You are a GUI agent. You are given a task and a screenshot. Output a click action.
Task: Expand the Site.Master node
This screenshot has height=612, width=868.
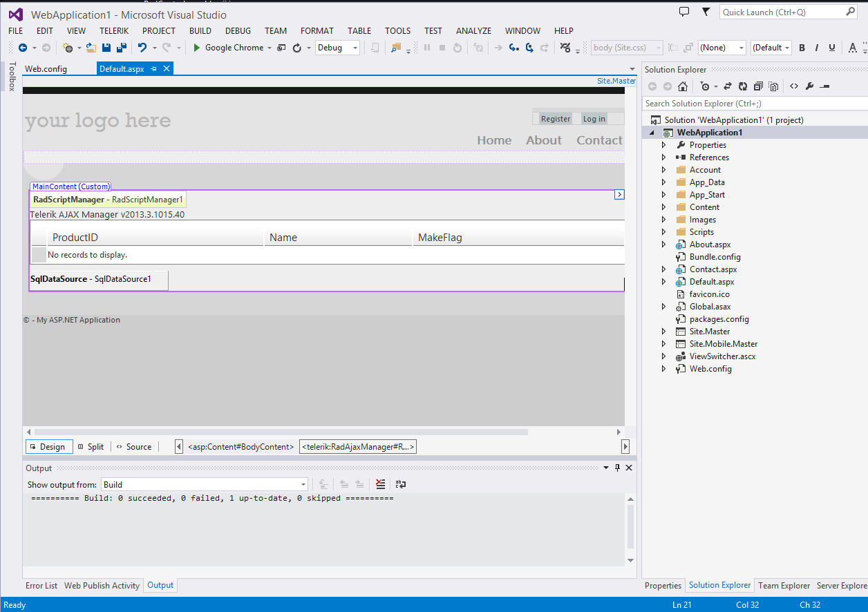[664, 332]
